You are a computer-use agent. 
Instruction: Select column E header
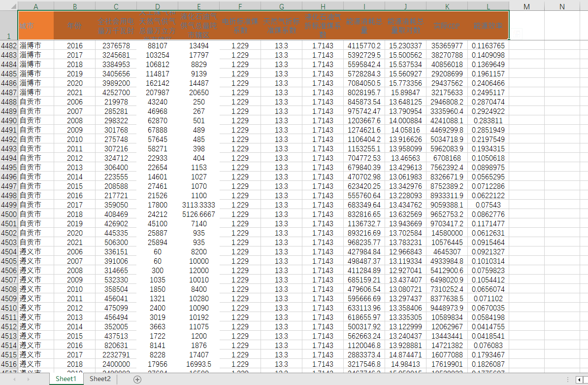pos(199,6)
